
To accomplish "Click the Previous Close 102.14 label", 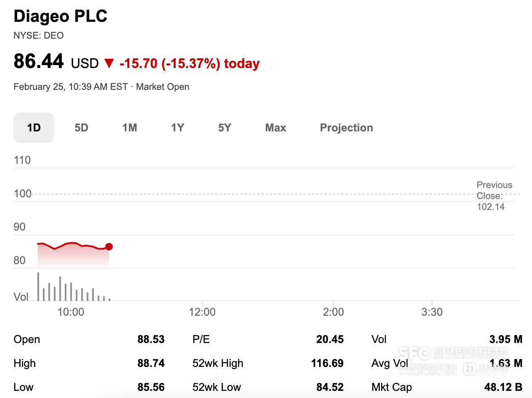I will 494,196.
